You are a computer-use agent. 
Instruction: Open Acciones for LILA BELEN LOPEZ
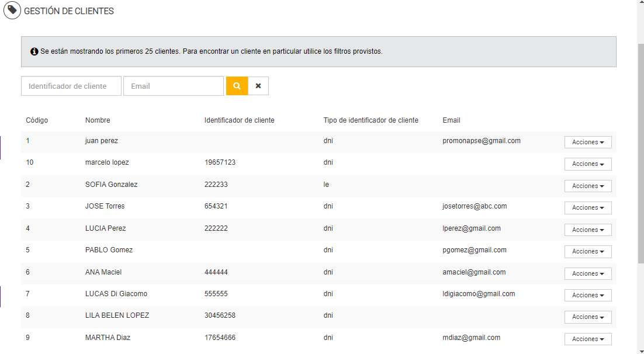tap(588, 317)
